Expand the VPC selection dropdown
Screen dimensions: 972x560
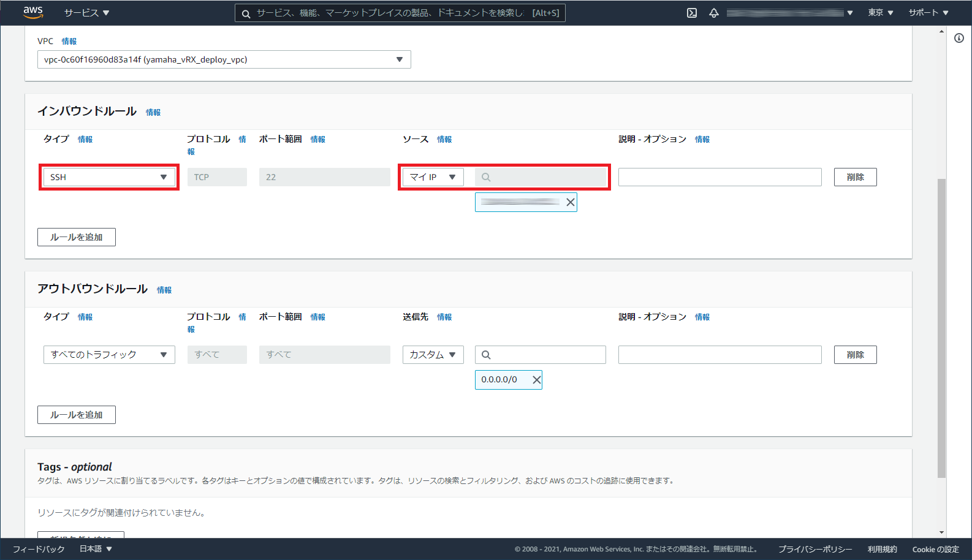pyautogui.click(x=224, y=59)
